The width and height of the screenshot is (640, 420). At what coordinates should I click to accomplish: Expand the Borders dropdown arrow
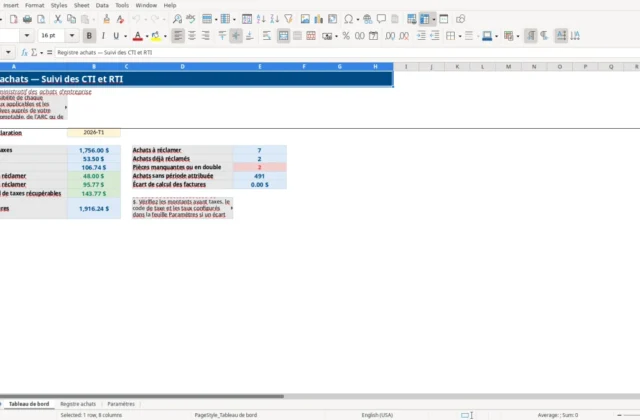coord(460,36)
